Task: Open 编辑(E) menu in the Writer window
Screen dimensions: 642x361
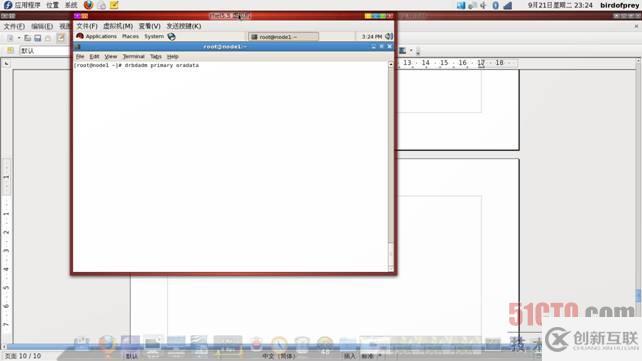Action: [x=42, y=27]
